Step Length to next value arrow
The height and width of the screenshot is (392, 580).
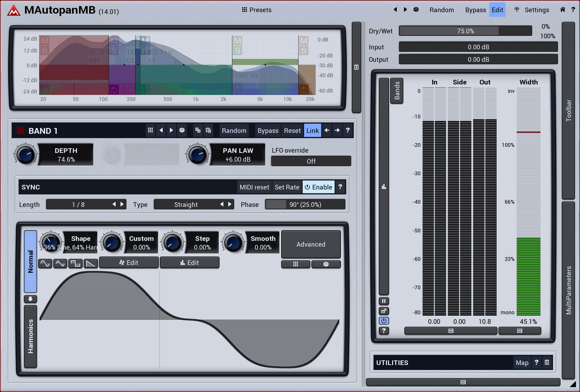coord(122,204)
